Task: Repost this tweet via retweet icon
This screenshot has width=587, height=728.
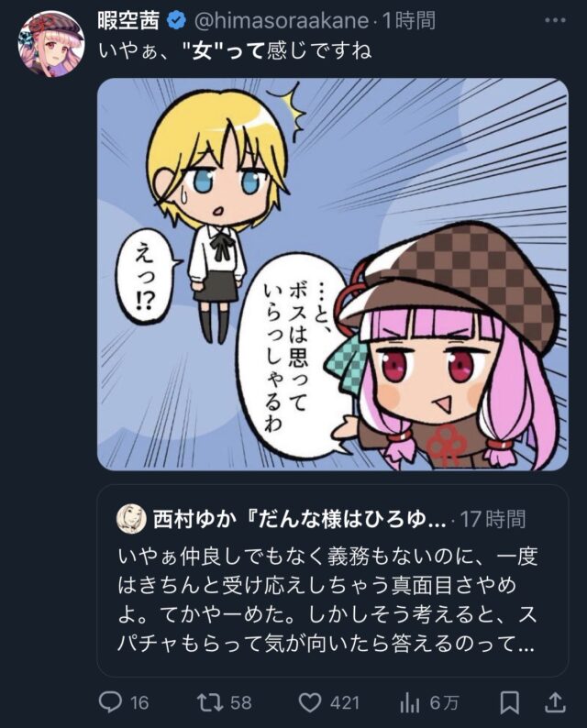Action: [210, 702]
